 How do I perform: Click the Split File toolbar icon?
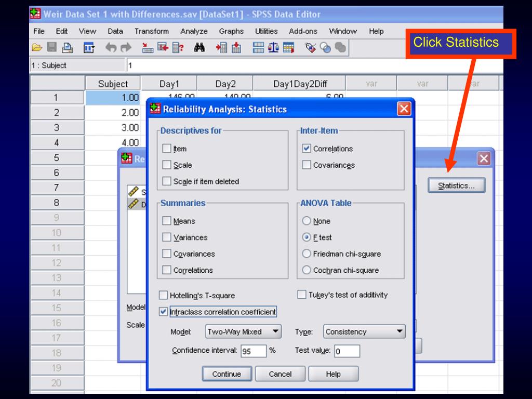258,47
